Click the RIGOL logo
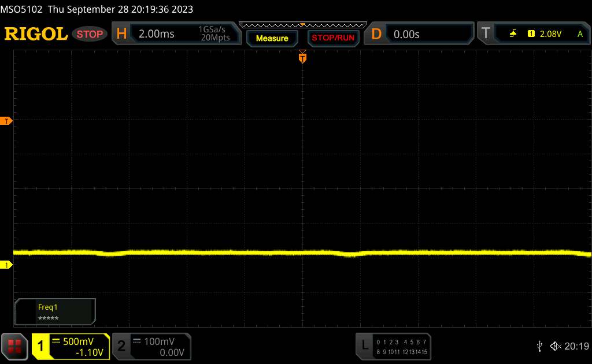 (x=36, y=34)
